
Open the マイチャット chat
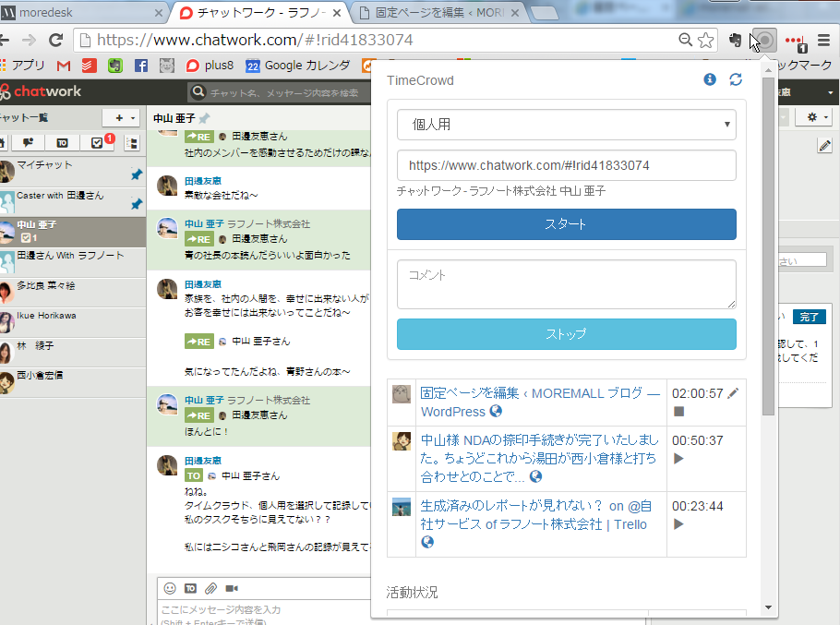point(73,172)
